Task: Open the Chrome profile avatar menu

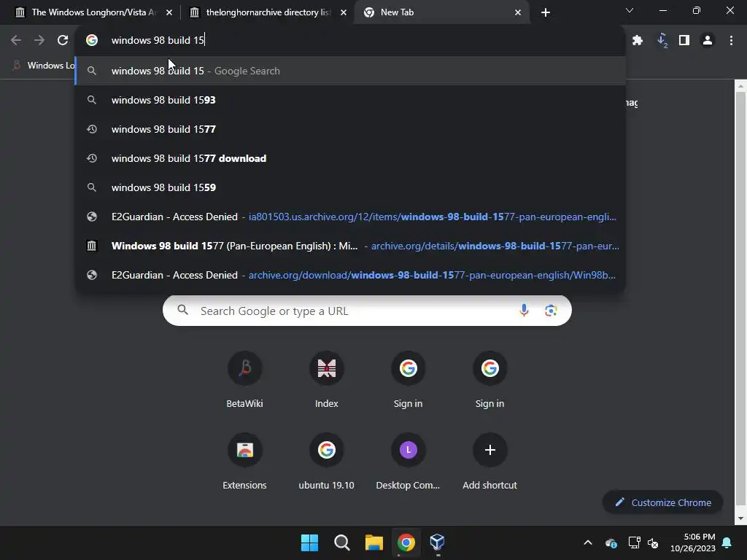Action: (708, 41)
